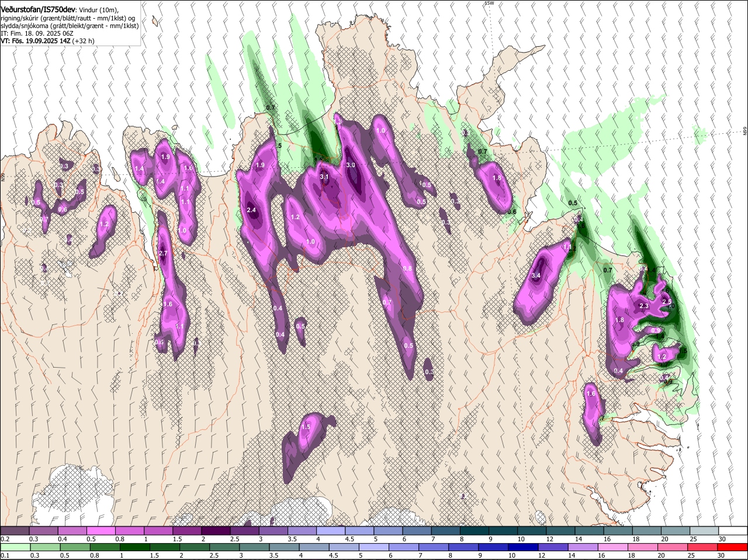Image resolution: width=748 pixels, height=560 pixels.
Task: Click the pale green lower legend swatch at 0.1
Action: tap(15, 548)
